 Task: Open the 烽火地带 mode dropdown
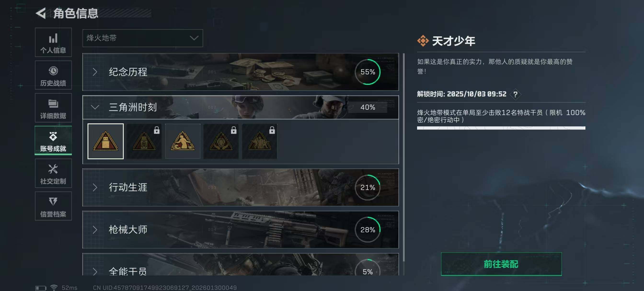143,38
